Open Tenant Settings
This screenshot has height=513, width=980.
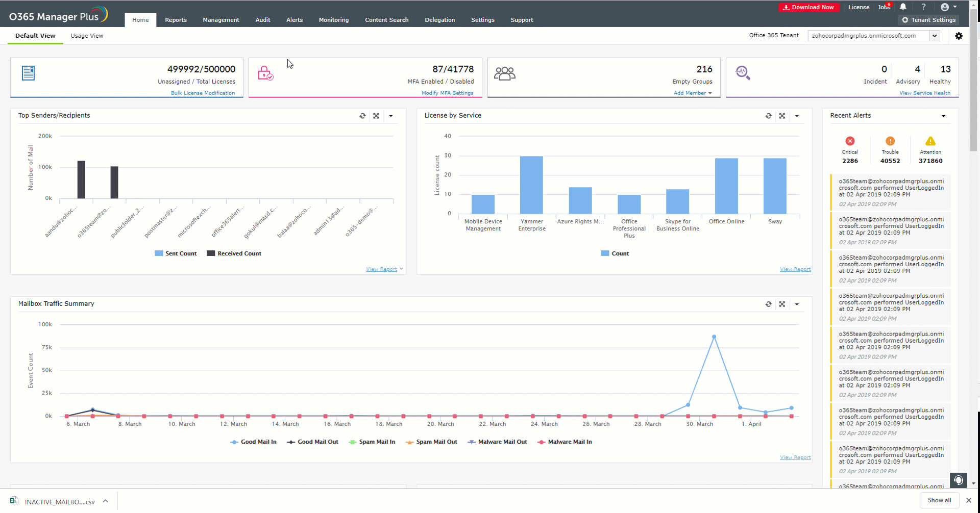pos(928,20)
